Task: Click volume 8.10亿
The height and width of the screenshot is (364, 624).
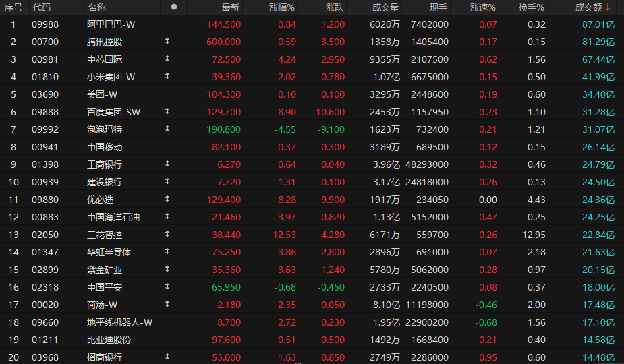Action: (387, 305)
